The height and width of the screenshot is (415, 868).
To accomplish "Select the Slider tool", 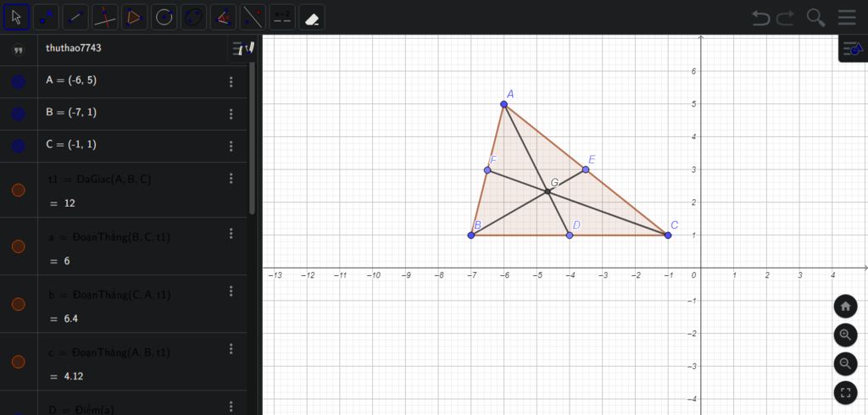I will pyautogui.click(x=282, y=17).
